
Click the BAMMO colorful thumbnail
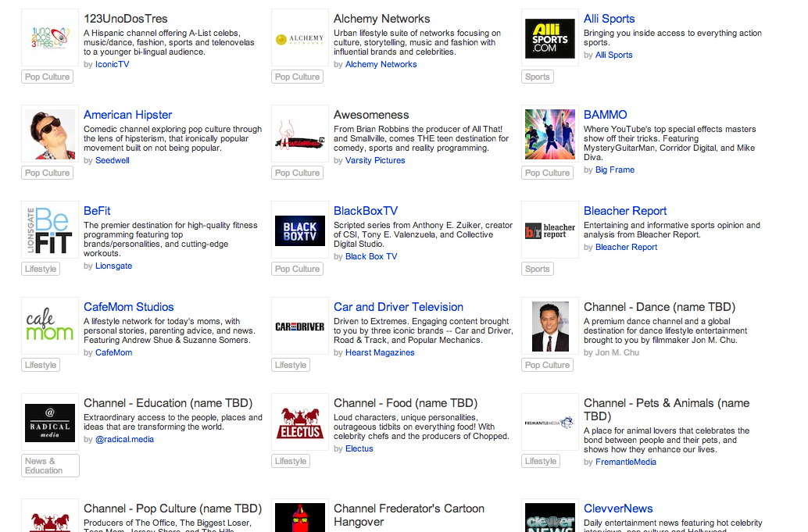550,134
